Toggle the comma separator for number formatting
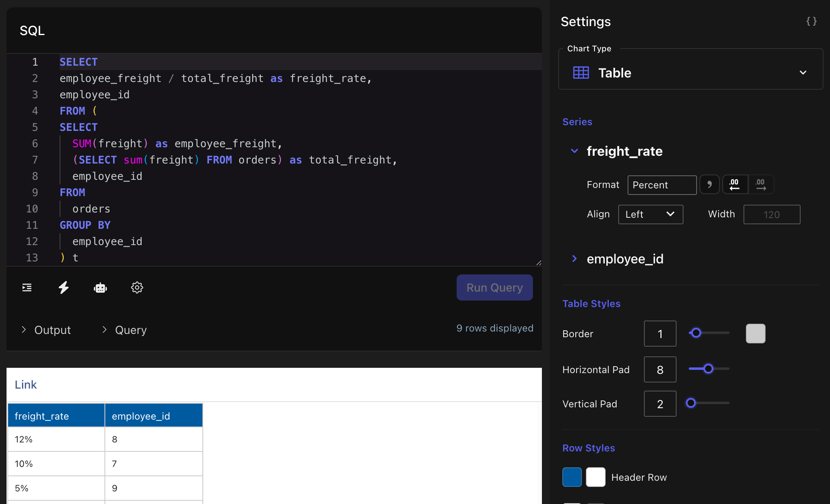Viewport: 830px width, 504px height. pyautogui.click(x=709, y=184)
